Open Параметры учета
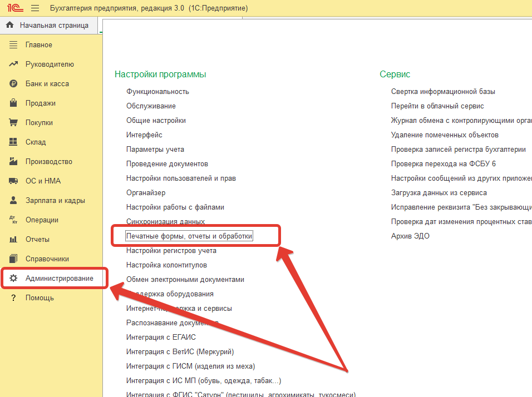Viewport: 532px width, 397px height. [x=155, y=150]
